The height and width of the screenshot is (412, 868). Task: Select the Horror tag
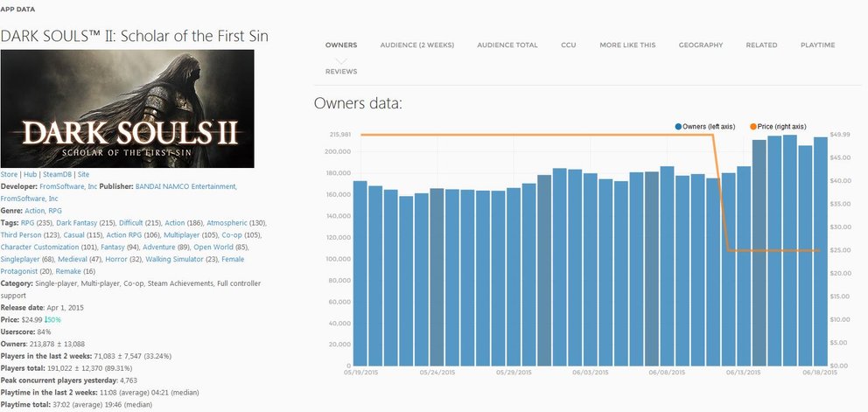[115, 260]
